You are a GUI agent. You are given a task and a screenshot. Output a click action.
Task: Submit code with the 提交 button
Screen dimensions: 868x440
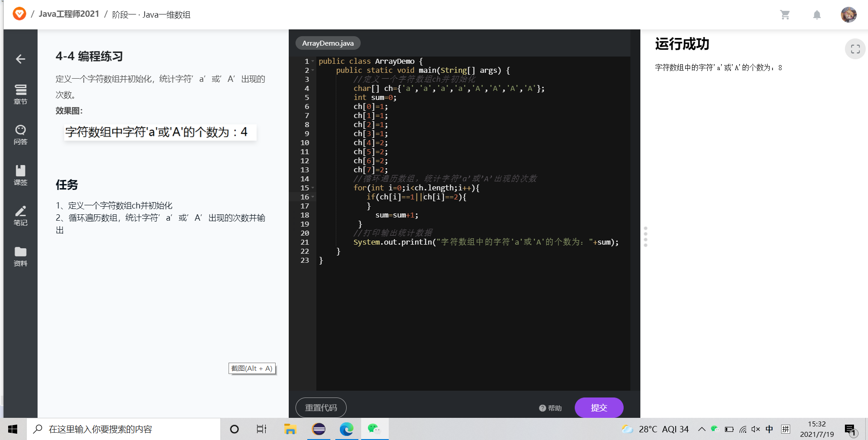tap(599, 408)
